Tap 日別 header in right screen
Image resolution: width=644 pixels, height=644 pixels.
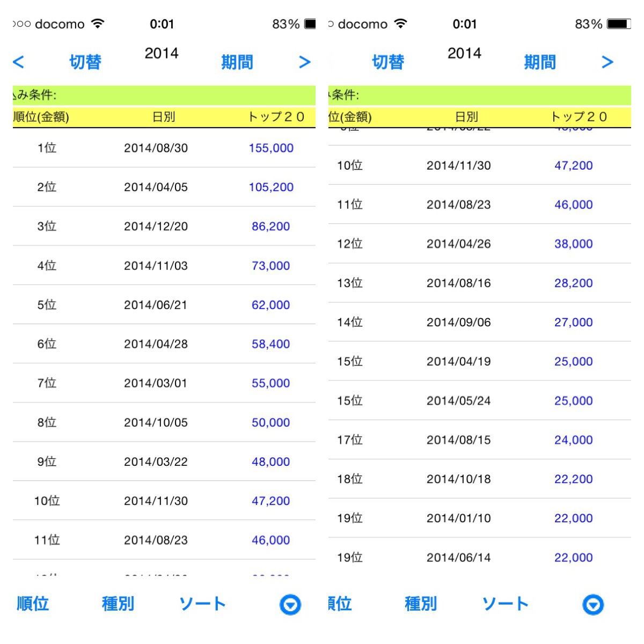466,117
